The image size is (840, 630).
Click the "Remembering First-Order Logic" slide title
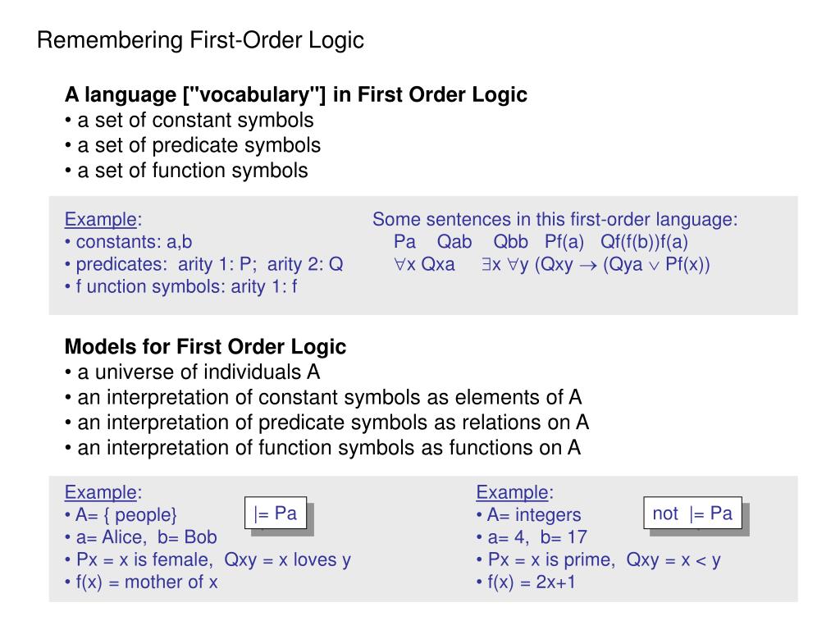(x=200, y=40)
